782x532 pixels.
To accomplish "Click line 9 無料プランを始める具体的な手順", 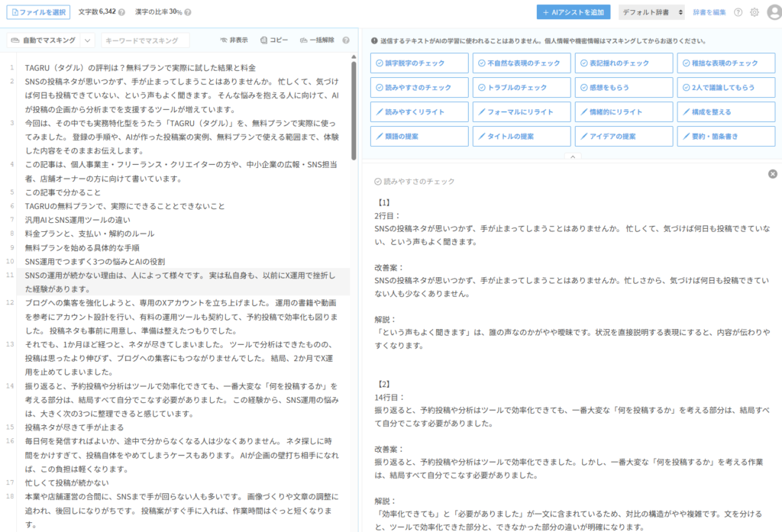I will point(82,248).
